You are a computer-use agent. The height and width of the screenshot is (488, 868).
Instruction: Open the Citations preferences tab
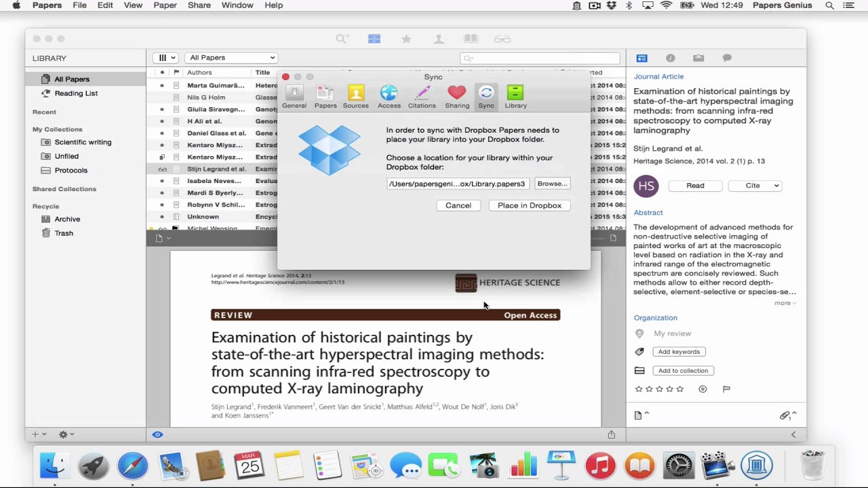(x=422, y=96)
